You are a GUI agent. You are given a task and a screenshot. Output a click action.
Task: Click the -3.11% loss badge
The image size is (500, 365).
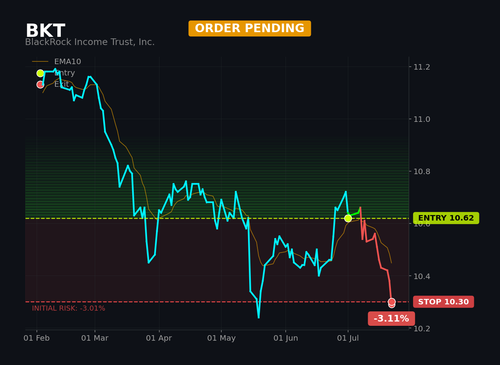[x=391, y=319]
